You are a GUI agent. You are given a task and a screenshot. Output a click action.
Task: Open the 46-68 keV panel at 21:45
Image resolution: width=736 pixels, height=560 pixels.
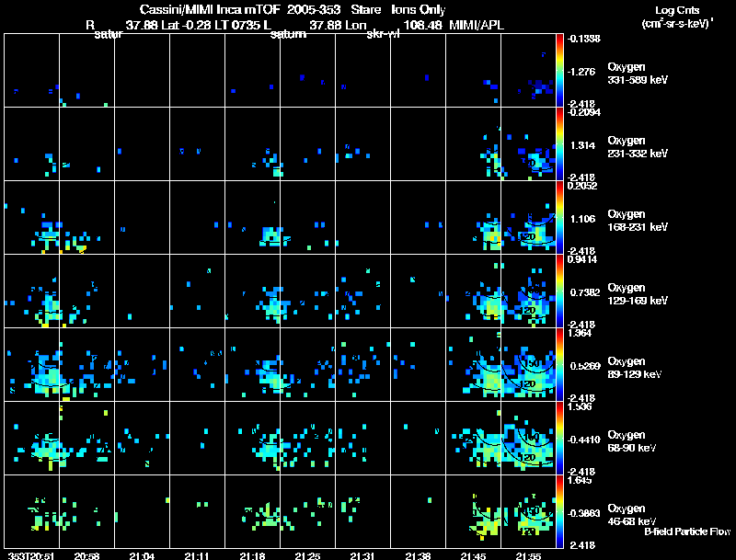pyautogui.click(x=474, y=511)
